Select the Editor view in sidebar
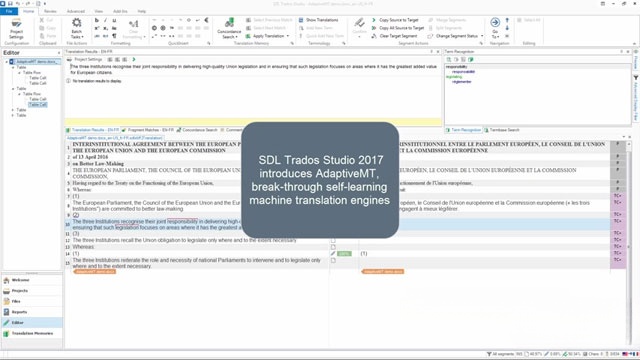 32,322
